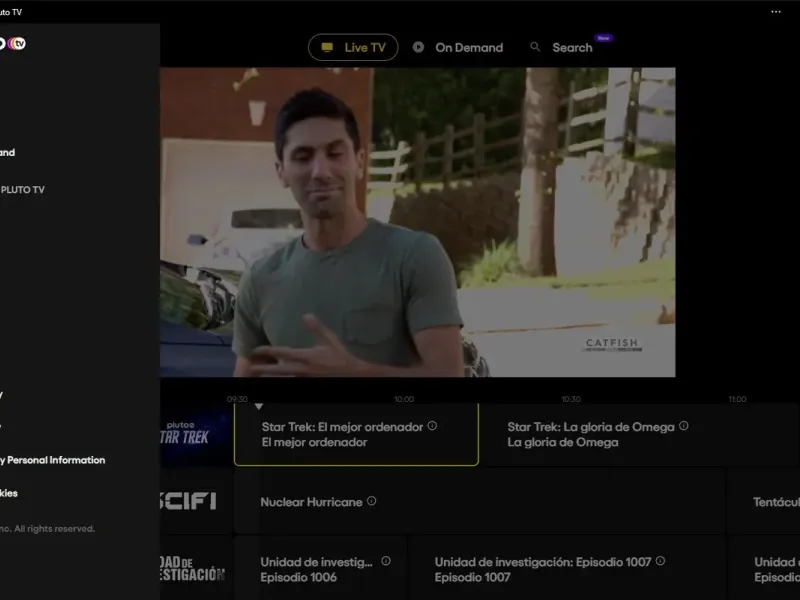This screenshot has width=800, height=600.
Task: Open info for Star Trek: El mejor ordenador
Action: 432,426
